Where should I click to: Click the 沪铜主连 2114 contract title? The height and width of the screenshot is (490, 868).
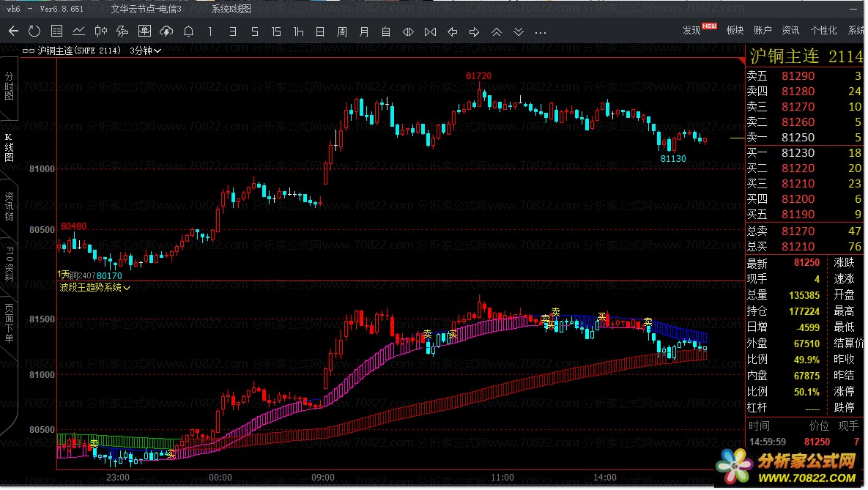coord(806,56)
